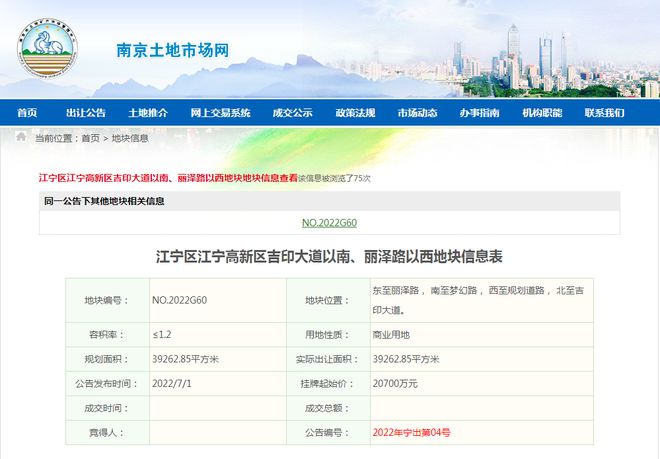Go to the 联系我们 page
Screen dimensions: 660x459
604,113
